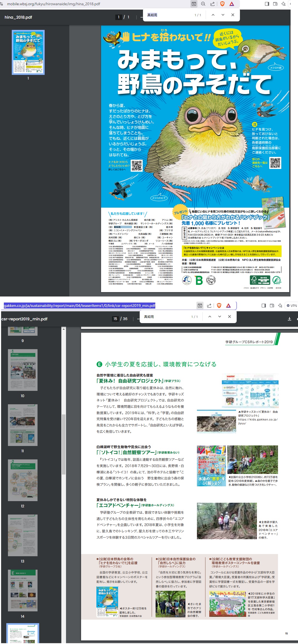Open Leo AI sparkle icon in csr-report window
Viewport: 298px width, 644px height.
pyautogui.click(x=280, y=306)
